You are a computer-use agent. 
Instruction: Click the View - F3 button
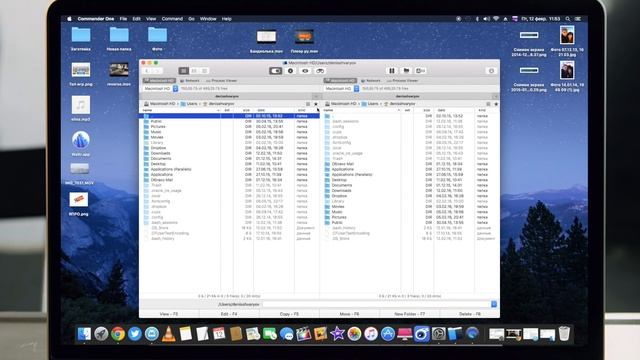[x=169, y=314]
